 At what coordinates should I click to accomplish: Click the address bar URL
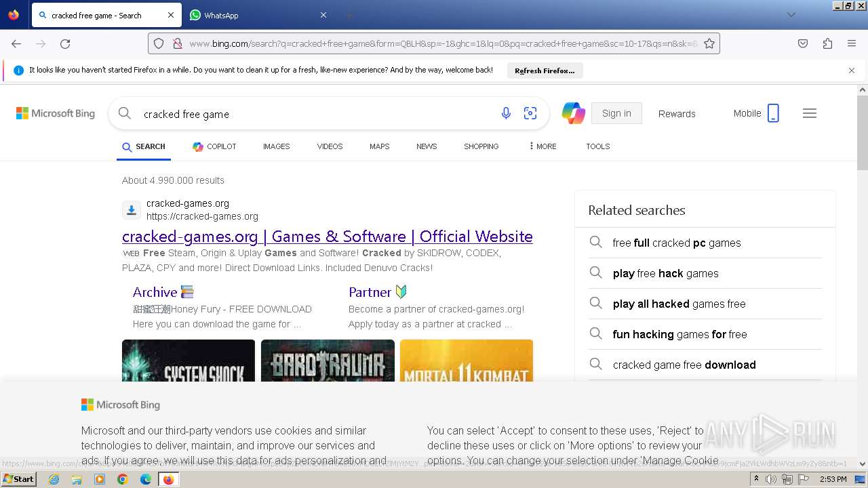click(x=443, y=43)
